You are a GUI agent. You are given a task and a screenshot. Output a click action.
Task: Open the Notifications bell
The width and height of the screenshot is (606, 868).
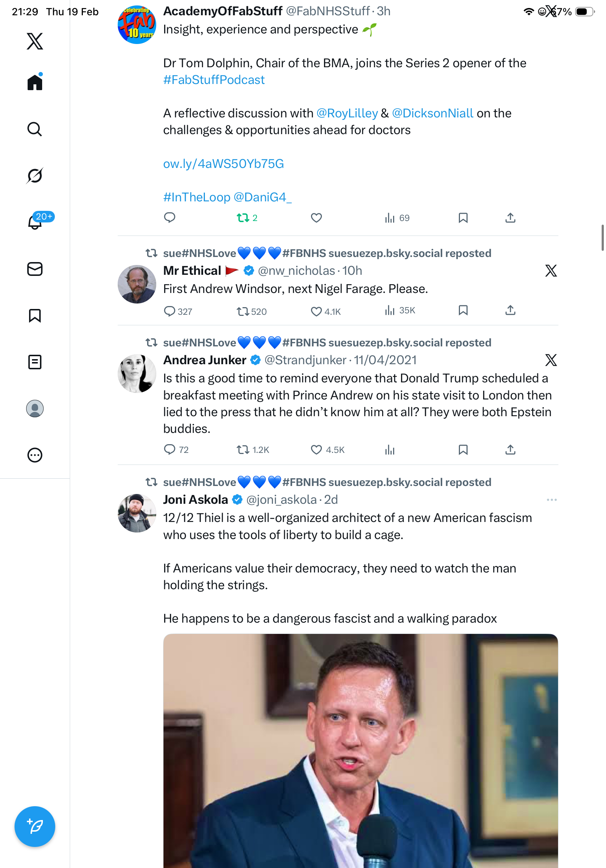[35, 222]
